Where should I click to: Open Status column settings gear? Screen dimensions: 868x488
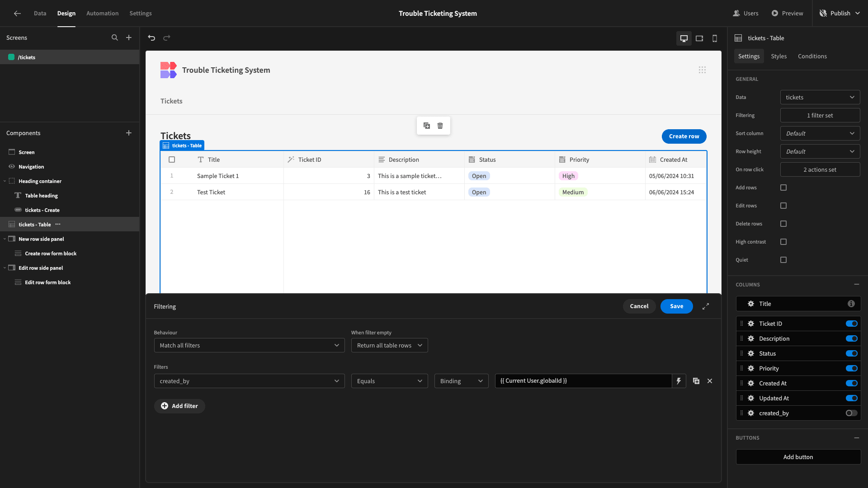point(751,353)
